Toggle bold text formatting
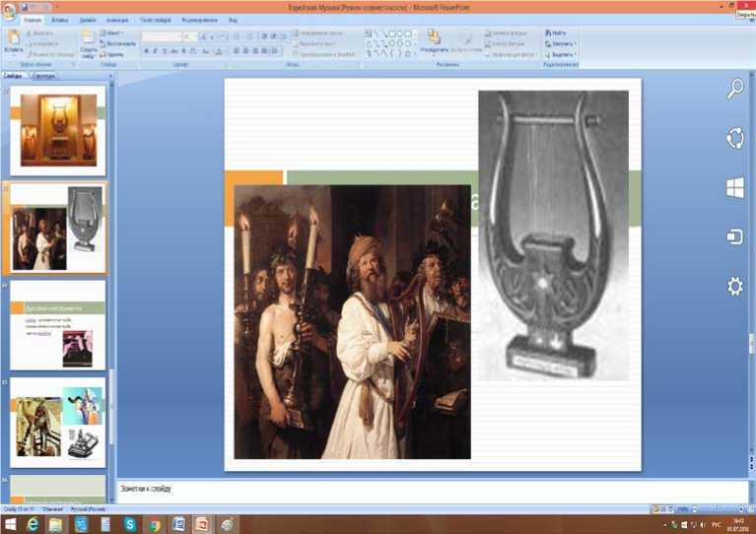This screenshot has width=756, height=534. click(x=145, y=51)
